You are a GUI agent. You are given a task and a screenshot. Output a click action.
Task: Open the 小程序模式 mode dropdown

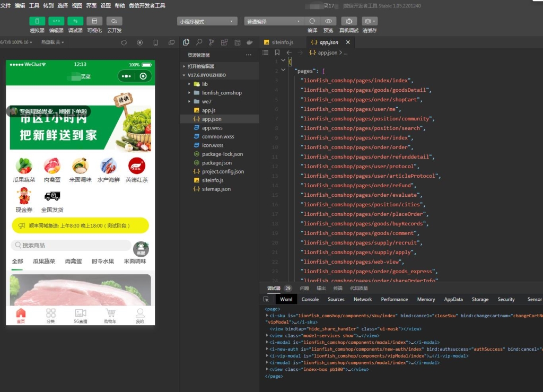[207, 22]
